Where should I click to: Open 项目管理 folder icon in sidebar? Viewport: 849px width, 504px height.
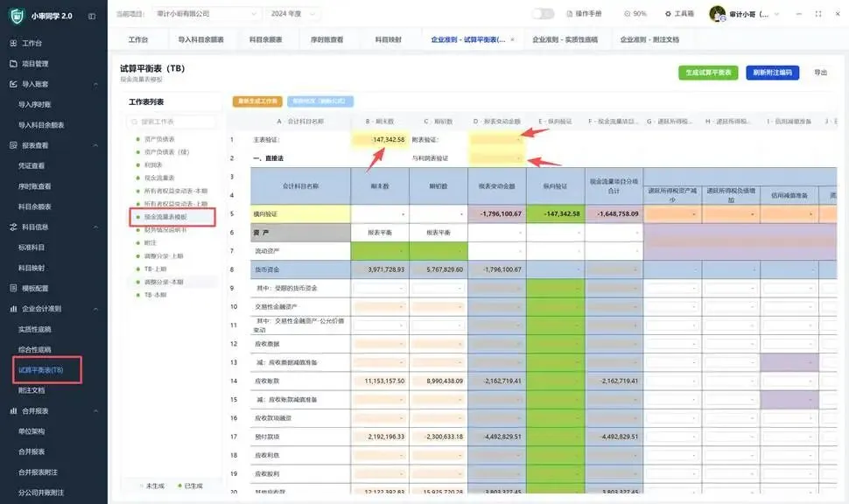pyautogui.click(x=13, y=63)
